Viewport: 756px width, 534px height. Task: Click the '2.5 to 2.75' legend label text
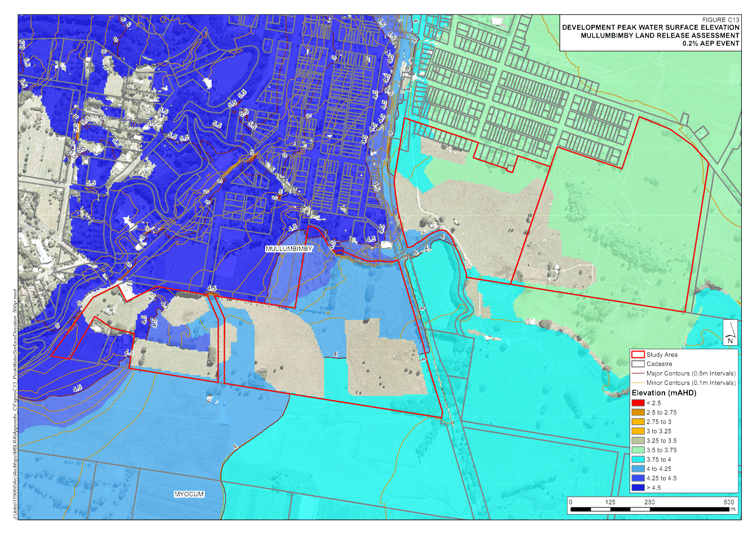coord(662,413)
